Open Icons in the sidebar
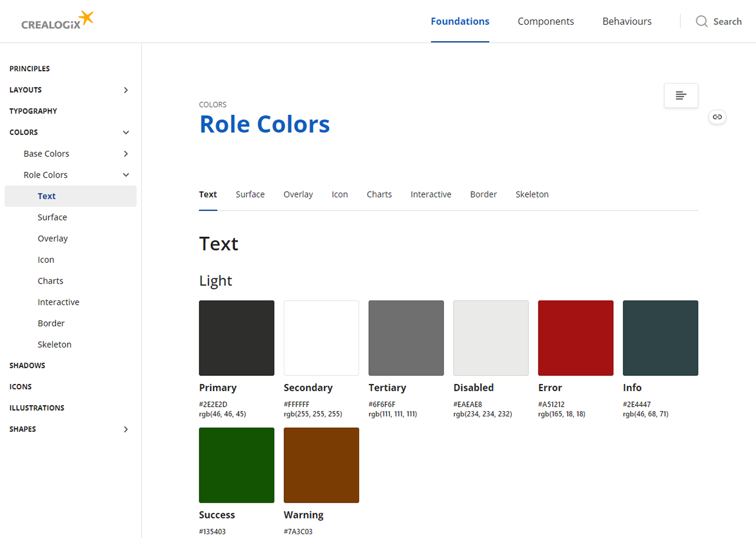756x538 pixels. tap(21, 387)
